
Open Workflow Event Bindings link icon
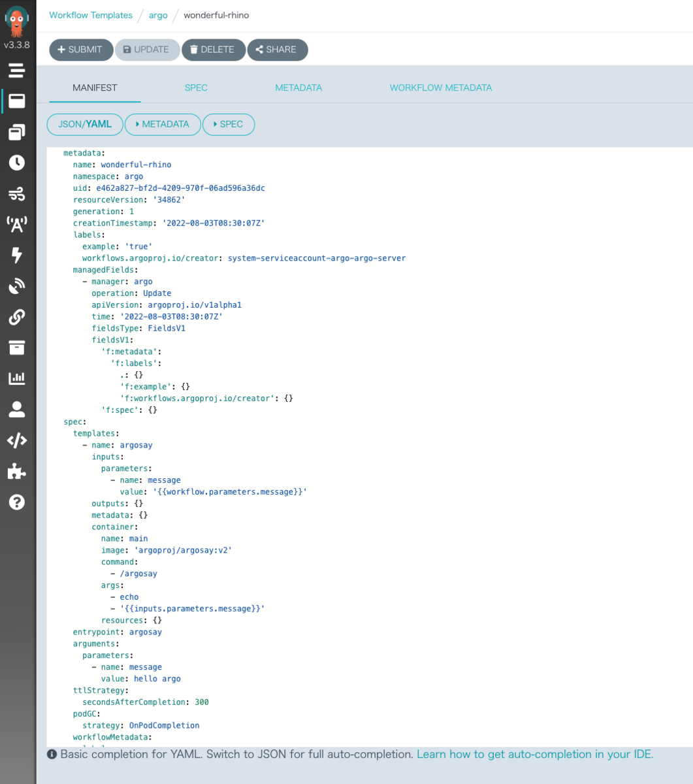point(17,318)
